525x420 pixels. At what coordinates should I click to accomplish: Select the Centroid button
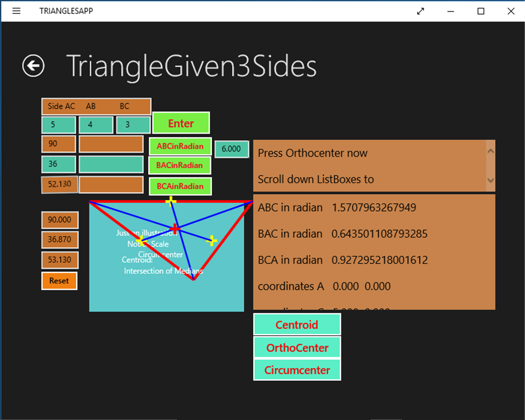click(297, 324)
